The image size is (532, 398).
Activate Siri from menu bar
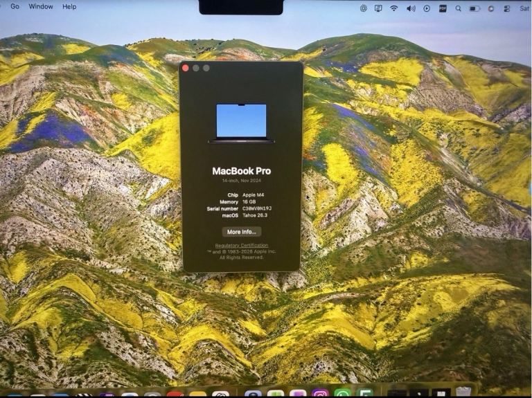491,9
